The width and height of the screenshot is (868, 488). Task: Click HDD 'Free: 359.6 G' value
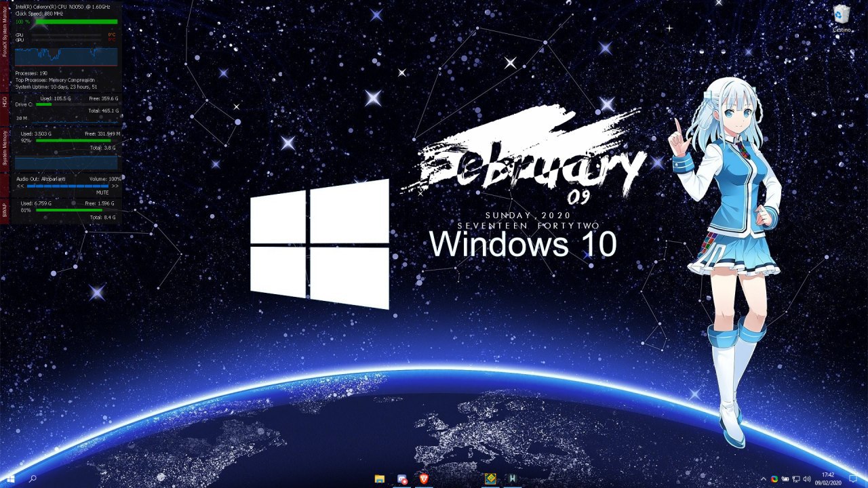pyautogui.click(x=103, y=98)
